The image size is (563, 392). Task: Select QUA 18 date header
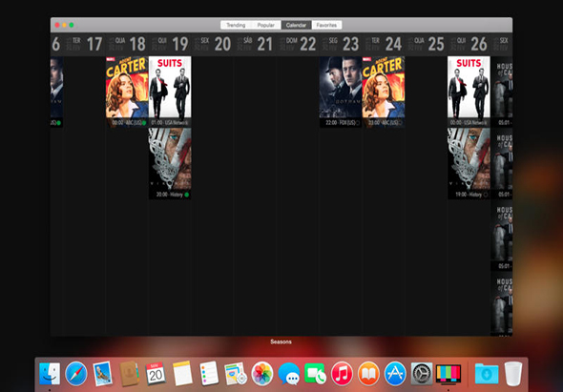pyautogui.click(x=127, y=44)
